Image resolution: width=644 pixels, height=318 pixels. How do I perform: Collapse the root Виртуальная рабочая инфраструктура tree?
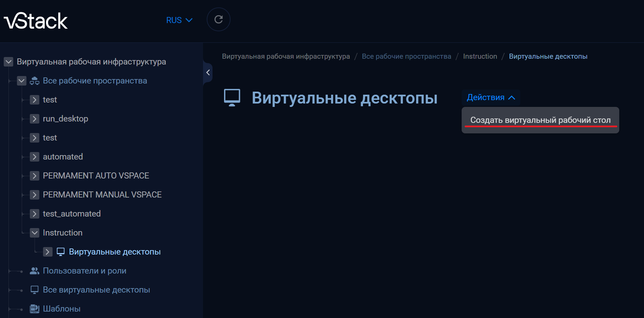(x=8, y=62)
